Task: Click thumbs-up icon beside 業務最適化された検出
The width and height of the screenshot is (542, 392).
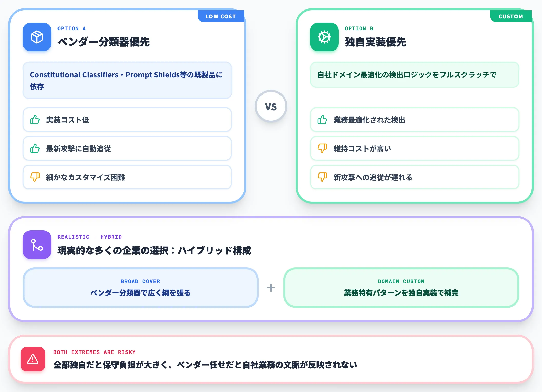Action: pyautogui.click(x=322, y=120)
